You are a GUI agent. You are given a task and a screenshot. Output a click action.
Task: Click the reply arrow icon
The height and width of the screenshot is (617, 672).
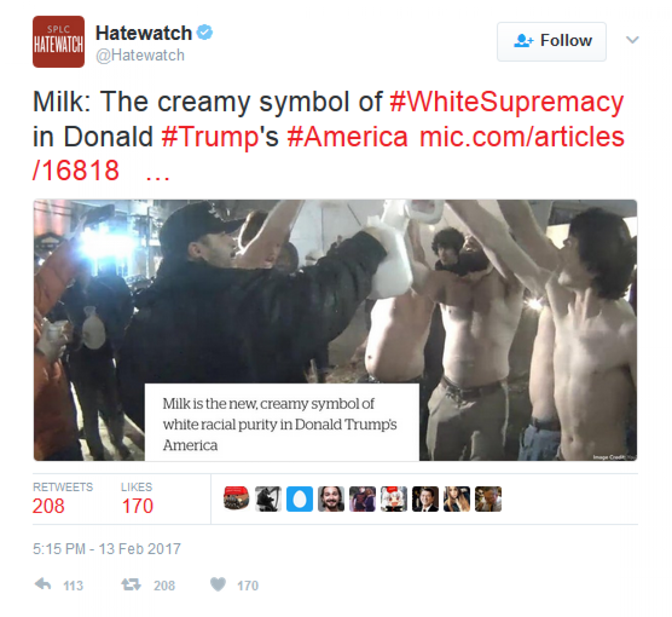point(43,584)
